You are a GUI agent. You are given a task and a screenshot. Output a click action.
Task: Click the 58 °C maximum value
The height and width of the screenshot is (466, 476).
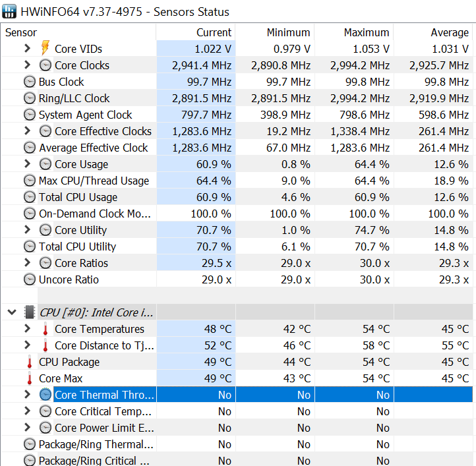point(376,345)
